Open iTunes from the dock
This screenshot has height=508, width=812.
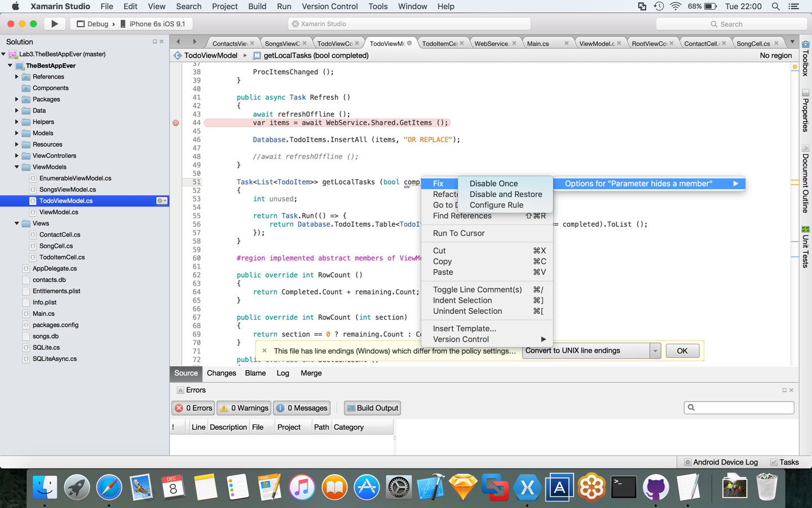(302, 487)
